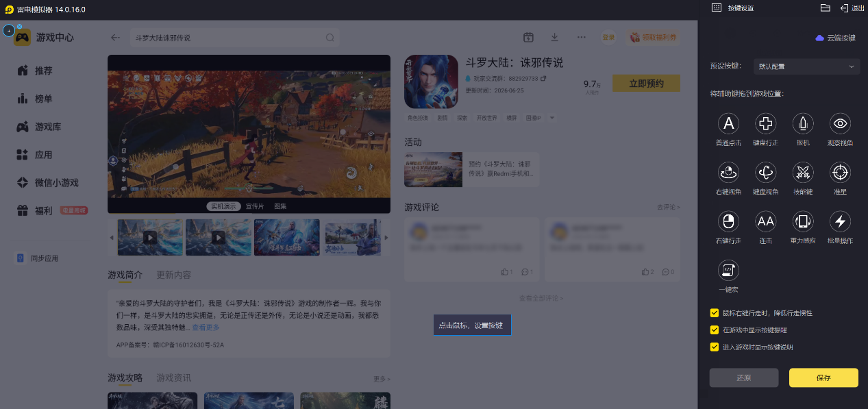Toggle 鼠标右键行走时 降低行走惯性 checkbox
The image size is (868, 409).
[715, 313]
